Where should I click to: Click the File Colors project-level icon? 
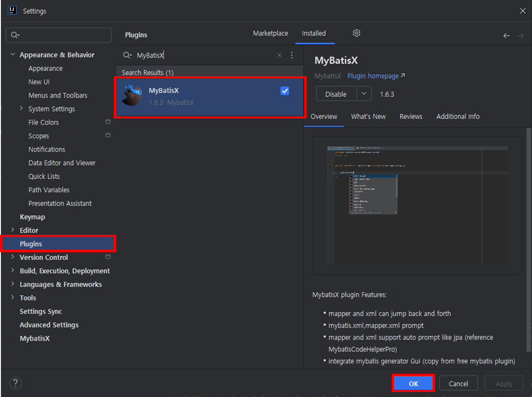[108, 122]
